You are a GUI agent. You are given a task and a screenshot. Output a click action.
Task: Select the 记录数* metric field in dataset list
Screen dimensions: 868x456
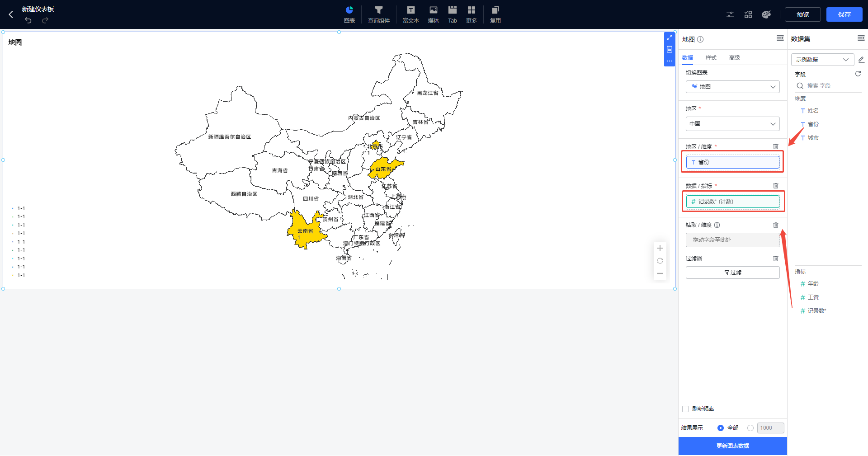tap(816, 311)
